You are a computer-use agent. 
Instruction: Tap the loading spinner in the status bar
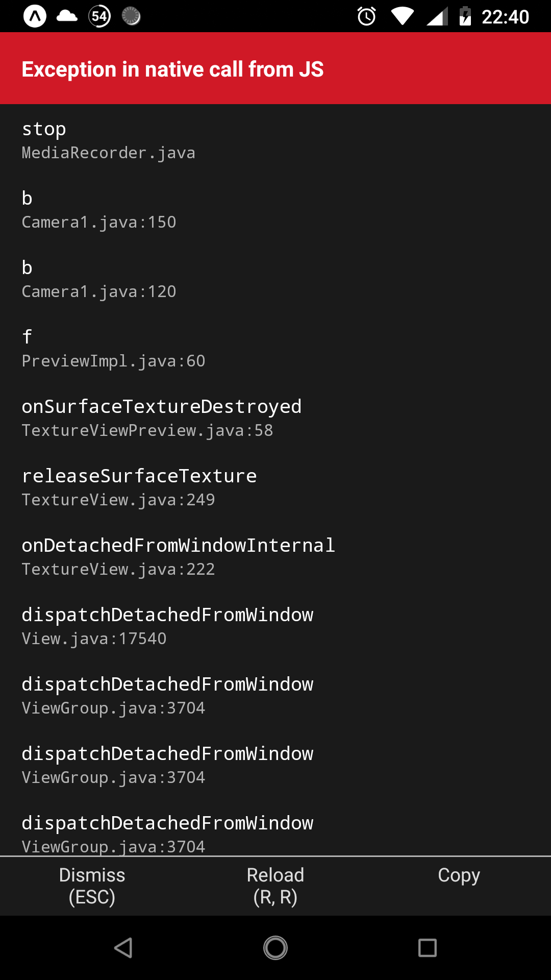pyautogui.click(x=131, y=17)
